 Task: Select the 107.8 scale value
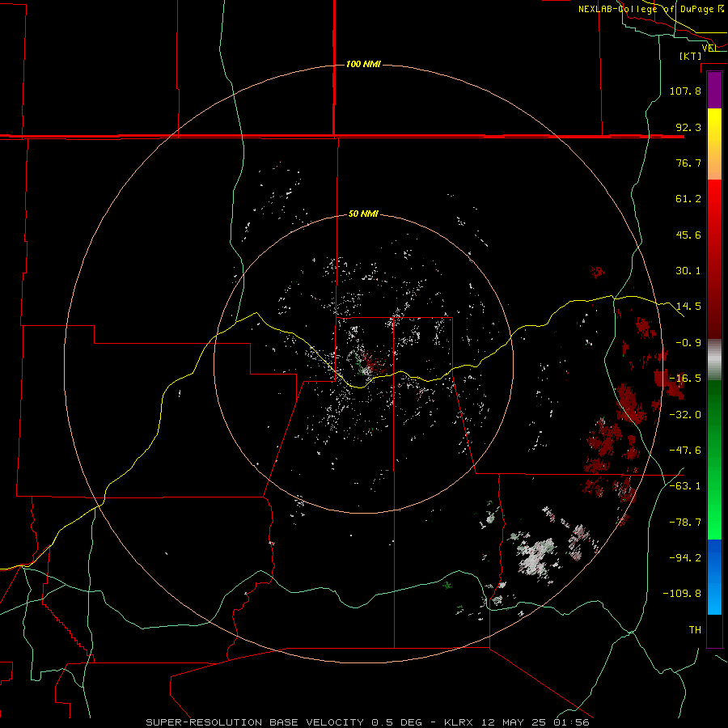click(x=685, y=91)
